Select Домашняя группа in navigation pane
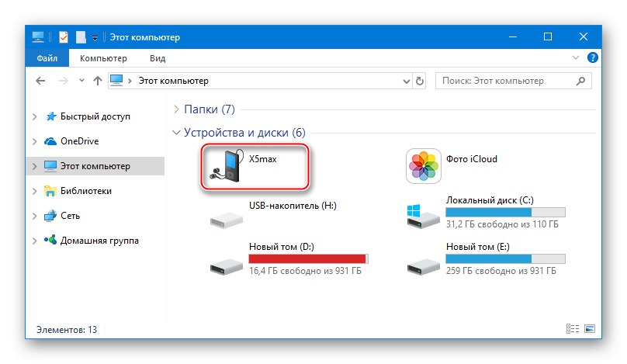 (x=99, y=241)
